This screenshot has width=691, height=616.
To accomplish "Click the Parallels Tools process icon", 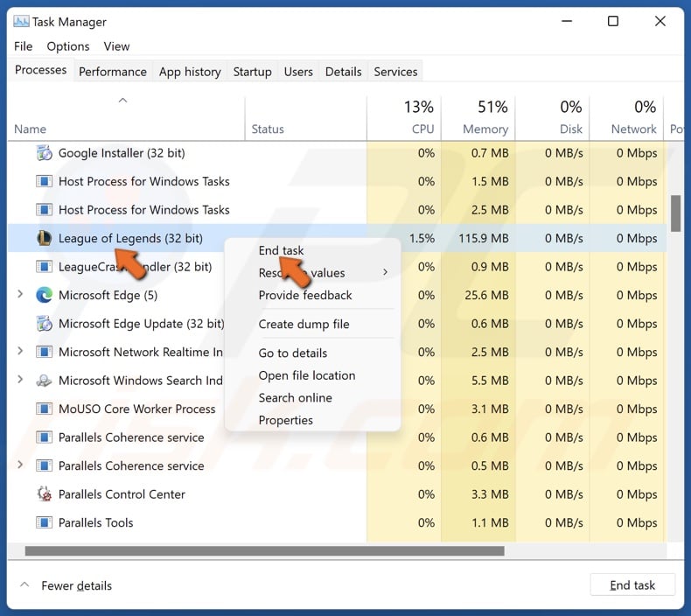I will (44, 522).
